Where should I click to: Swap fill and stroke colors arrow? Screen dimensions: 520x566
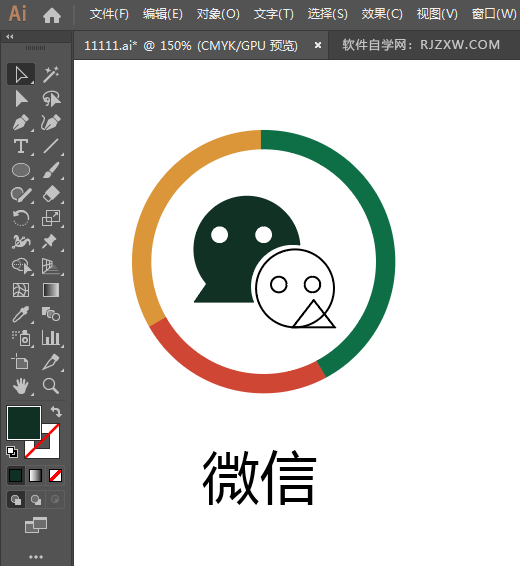coord(56,412)
